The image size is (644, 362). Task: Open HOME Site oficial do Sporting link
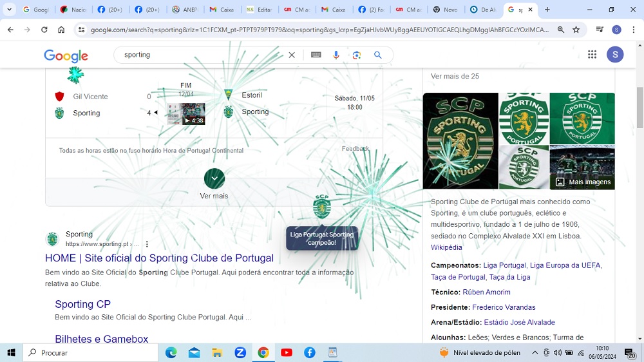(159, 258)
